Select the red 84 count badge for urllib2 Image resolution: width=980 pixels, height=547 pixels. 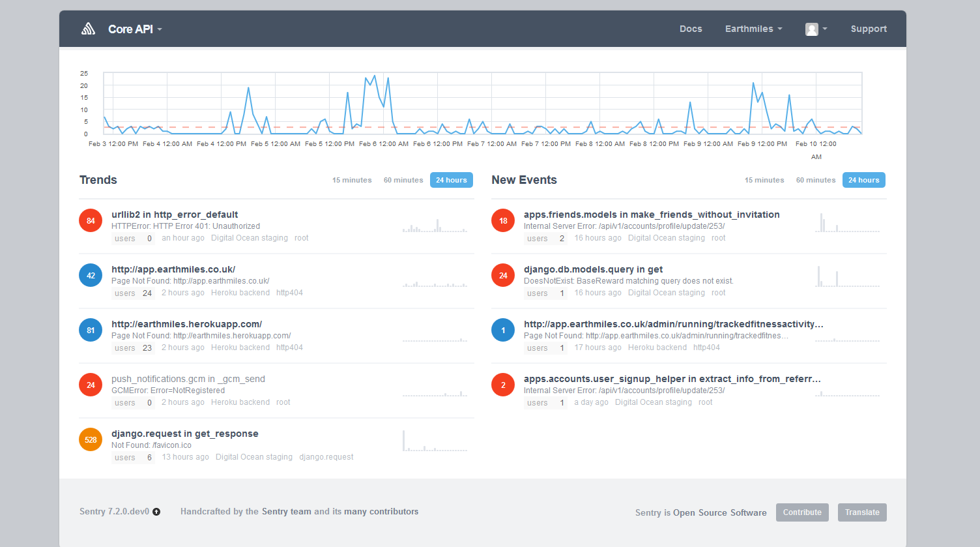(91, 220)
